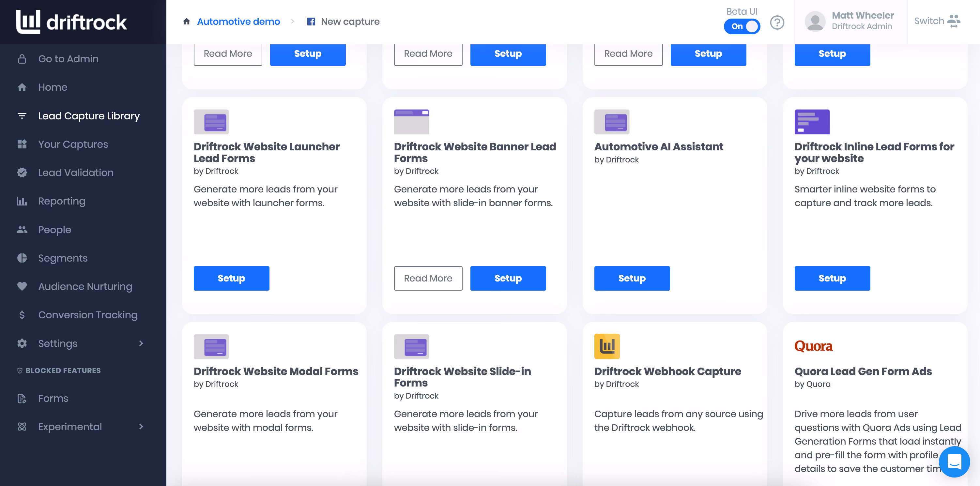Click the lock icon beside Go to Admin
980x486 pixels.
tap(22, 59)
